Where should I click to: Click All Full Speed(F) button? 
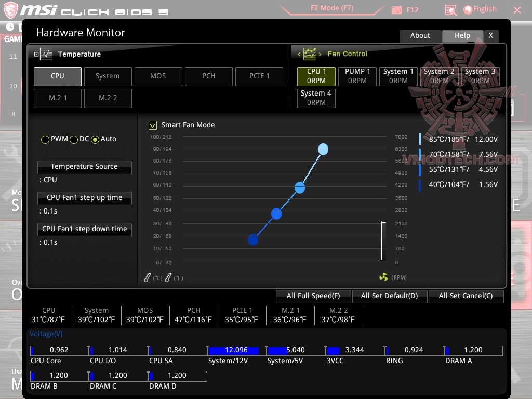coord(313,296)
